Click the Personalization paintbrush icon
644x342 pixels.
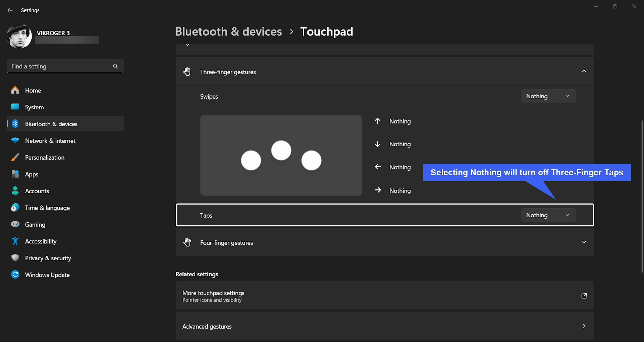[15, 157]
